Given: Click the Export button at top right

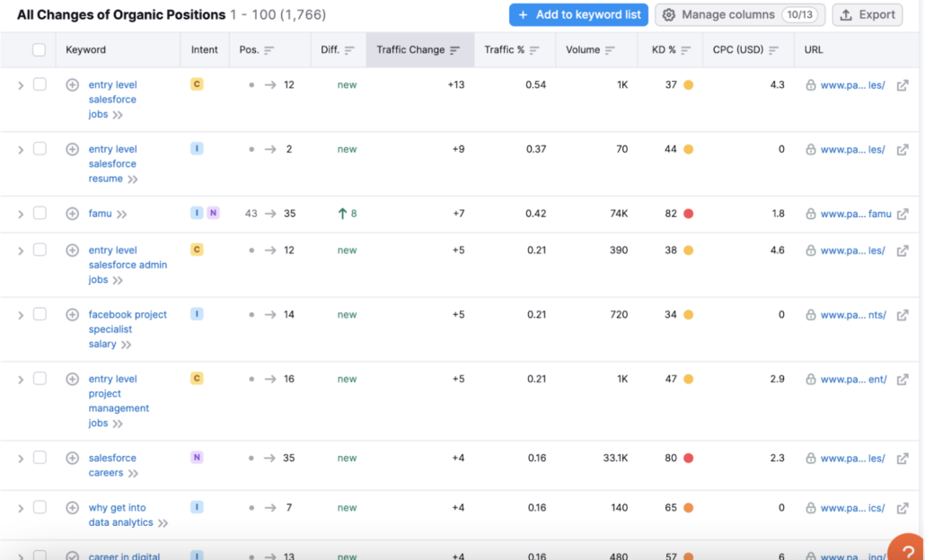Looking at the screenshot, I should [867, 14].
